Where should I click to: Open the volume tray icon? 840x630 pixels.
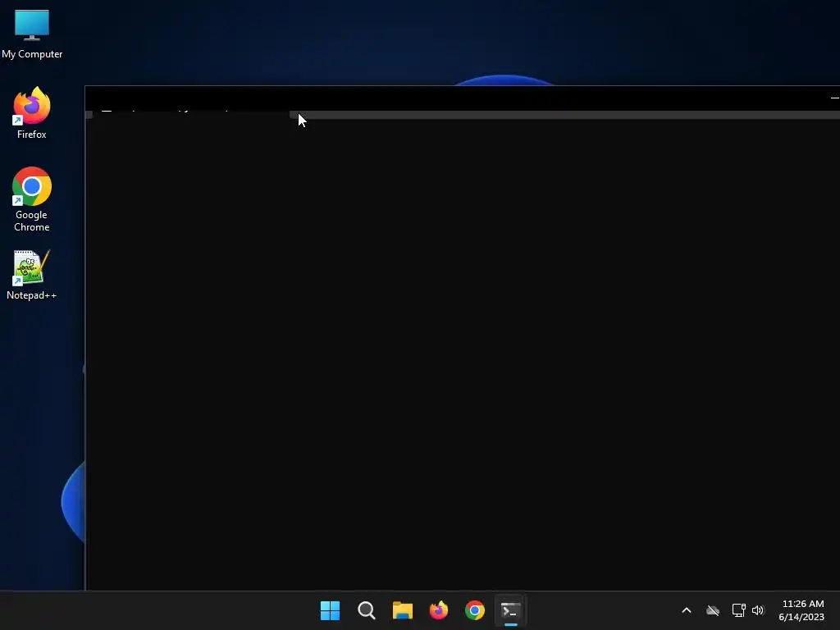[758, 610]
